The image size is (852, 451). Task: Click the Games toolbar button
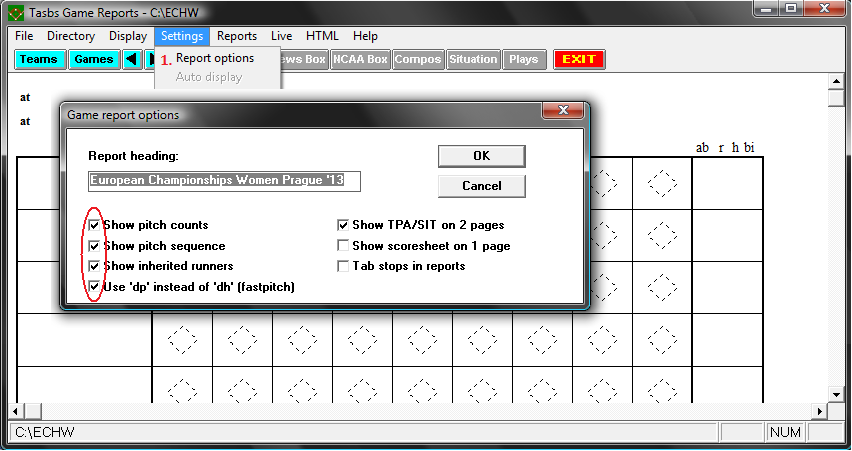coord(94,59)
